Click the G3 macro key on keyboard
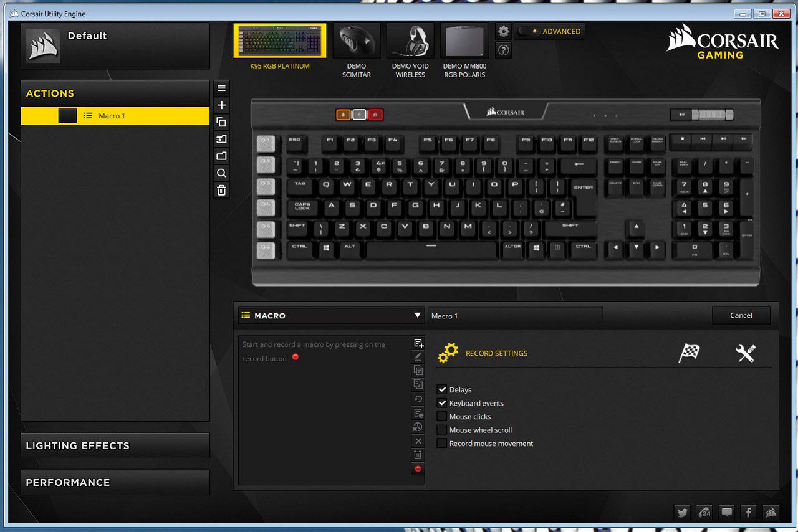Viewport: 798px width, 532px height. [266, 187]
